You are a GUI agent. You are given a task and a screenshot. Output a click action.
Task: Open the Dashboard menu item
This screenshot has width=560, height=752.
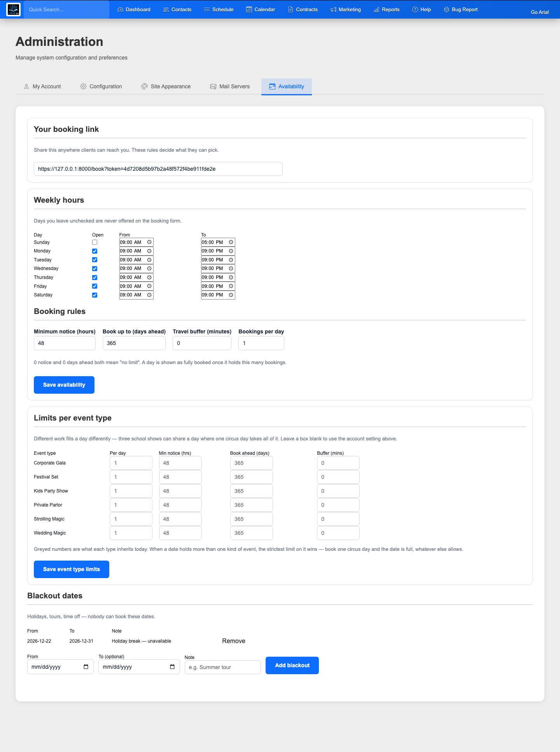pos(134,9)
